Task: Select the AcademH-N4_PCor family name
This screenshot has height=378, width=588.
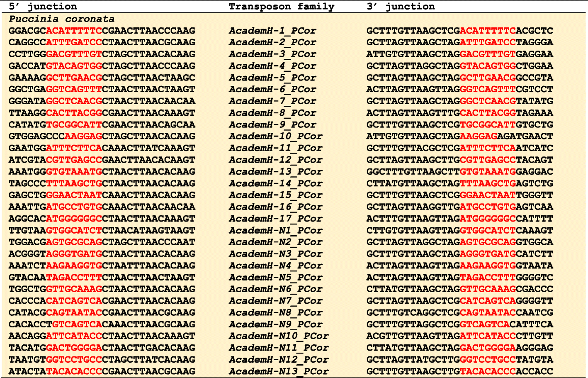Action: [276, 266]
